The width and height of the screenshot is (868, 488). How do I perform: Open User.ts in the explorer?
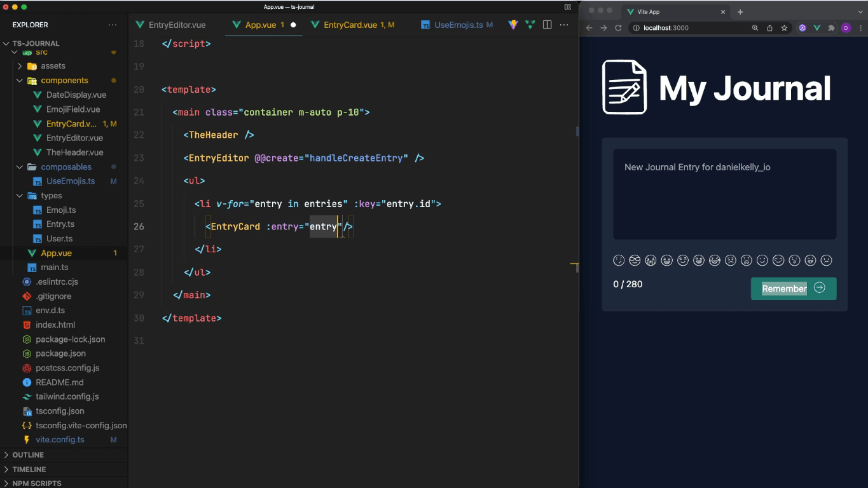pyautogui.click(x=60, y=239)
